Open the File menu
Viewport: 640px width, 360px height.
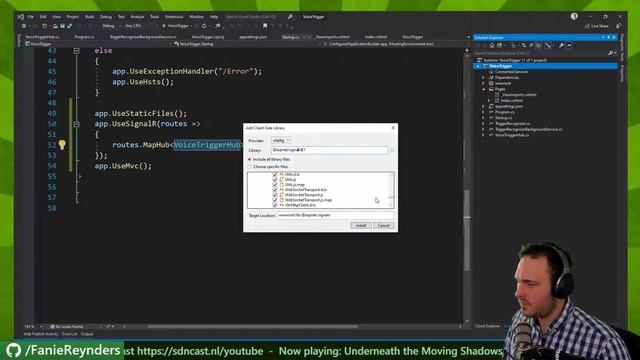(x=31, y=17)
